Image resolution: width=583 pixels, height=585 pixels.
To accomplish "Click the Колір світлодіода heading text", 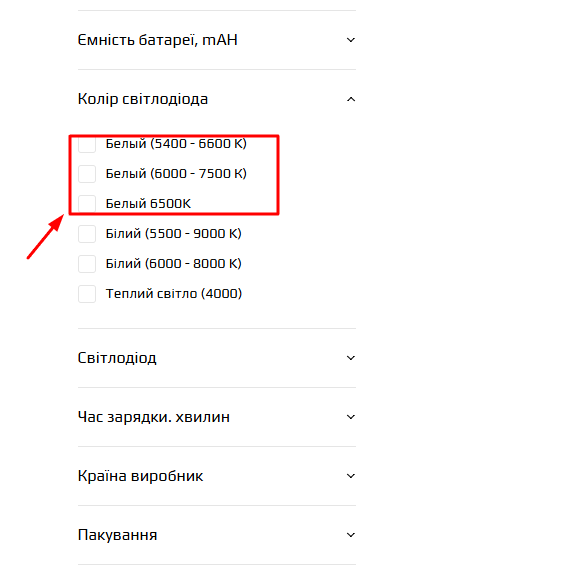I will click(143, 99).
